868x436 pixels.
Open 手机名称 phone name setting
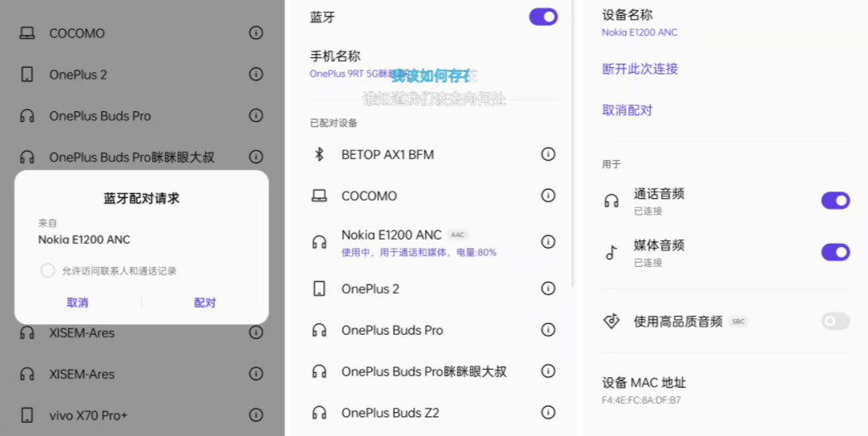click(x=433, y=64)
